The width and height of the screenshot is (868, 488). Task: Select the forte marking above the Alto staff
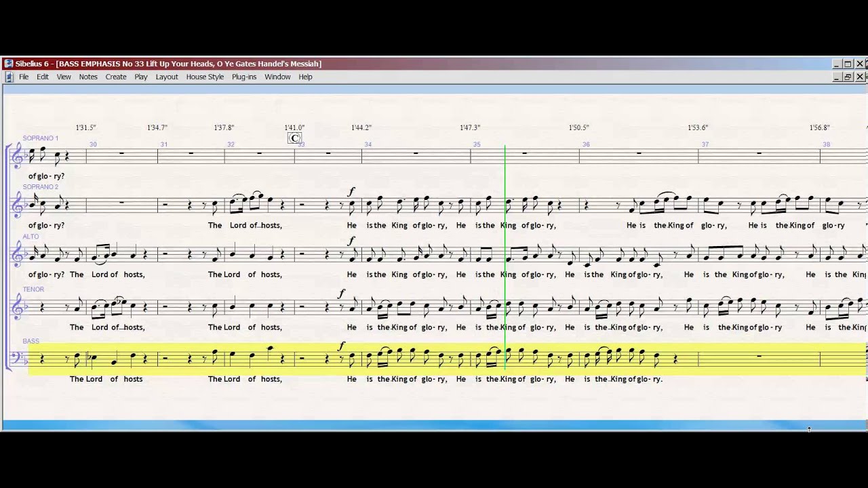(351, 241)
